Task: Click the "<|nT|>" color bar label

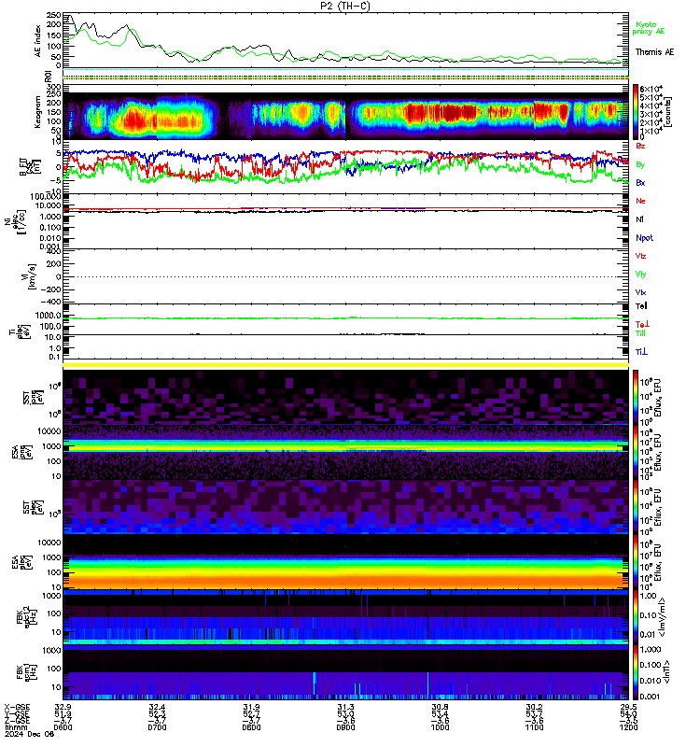Action: tap(666, 671)
